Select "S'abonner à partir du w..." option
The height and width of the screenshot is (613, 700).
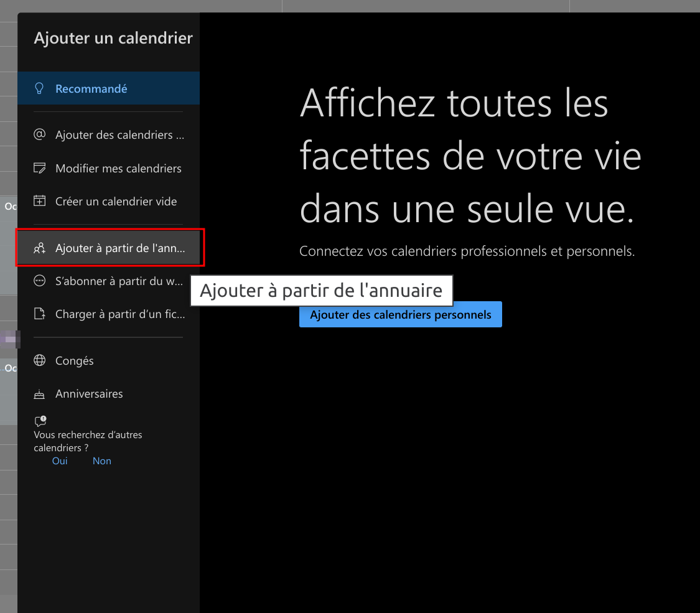(x=118, y=281)
